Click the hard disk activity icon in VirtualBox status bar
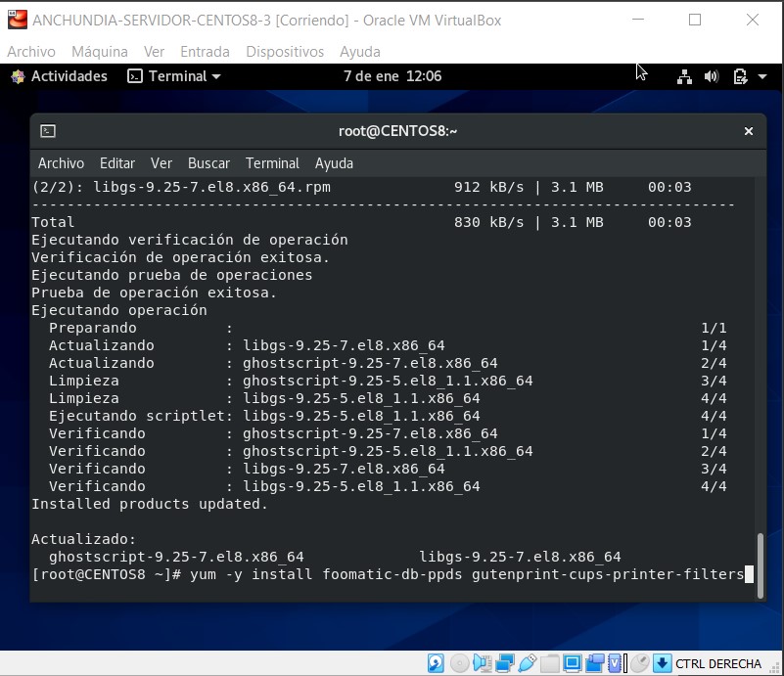This screenshot has width=784, height=676. pos(436,663)
